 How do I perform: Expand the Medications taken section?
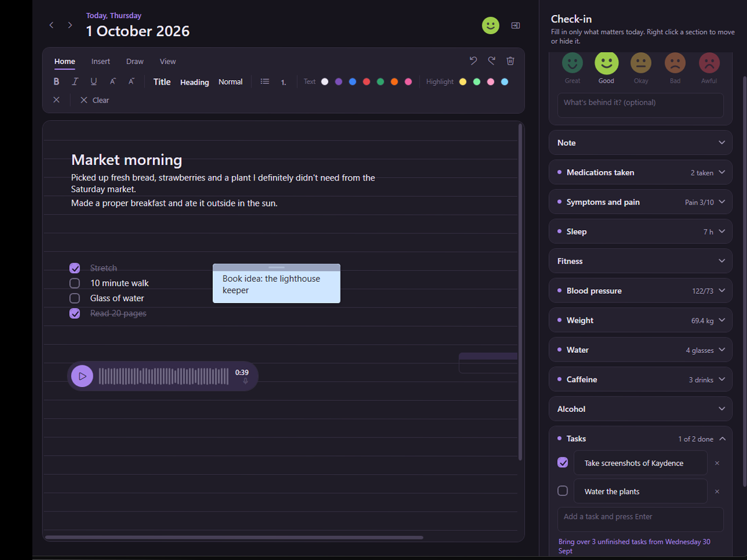(641, 172)
